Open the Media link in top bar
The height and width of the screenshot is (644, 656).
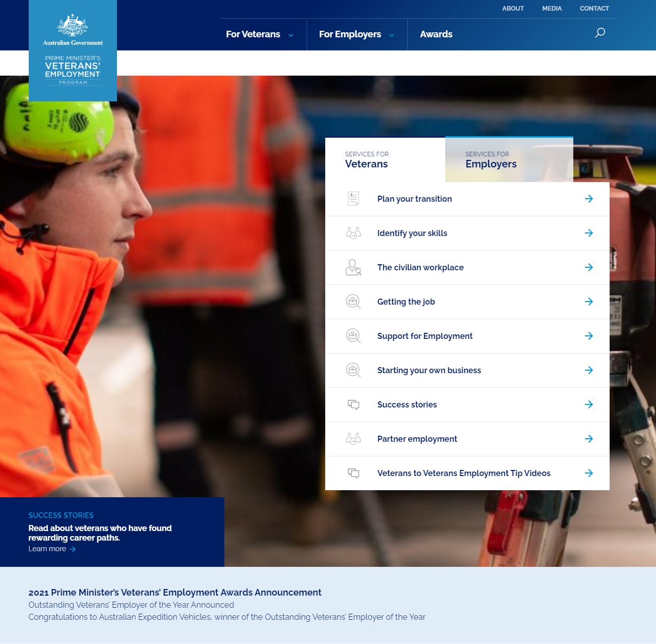[x=552, y=9]
